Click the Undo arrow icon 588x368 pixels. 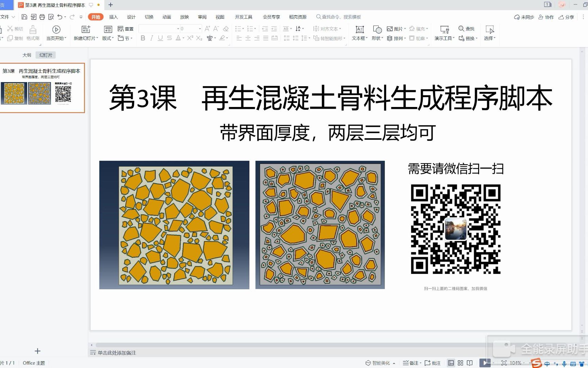60,17
